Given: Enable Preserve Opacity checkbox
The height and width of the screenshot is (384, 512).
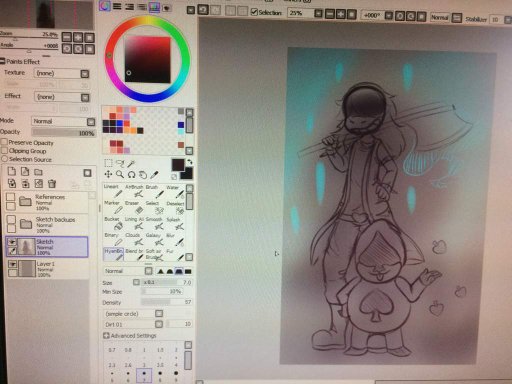Looking at the screenshot, I should click(4, 142).
